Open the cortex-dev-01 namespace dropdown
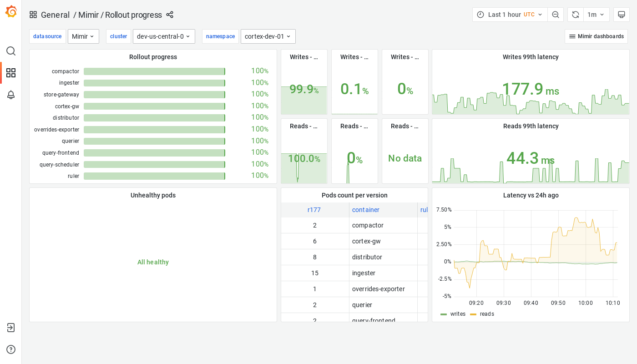The image size is (637, 364). pyautogui.click(x=268, y=36)
